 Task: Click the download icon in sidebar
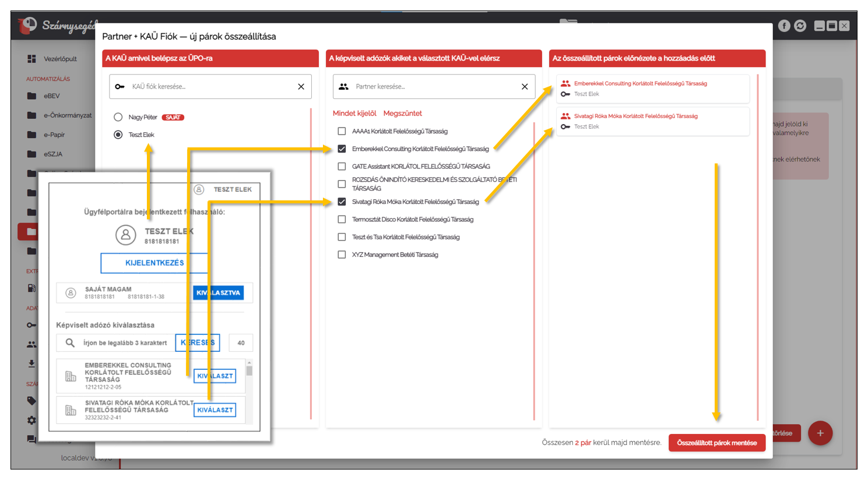click(x=31, y=363)
